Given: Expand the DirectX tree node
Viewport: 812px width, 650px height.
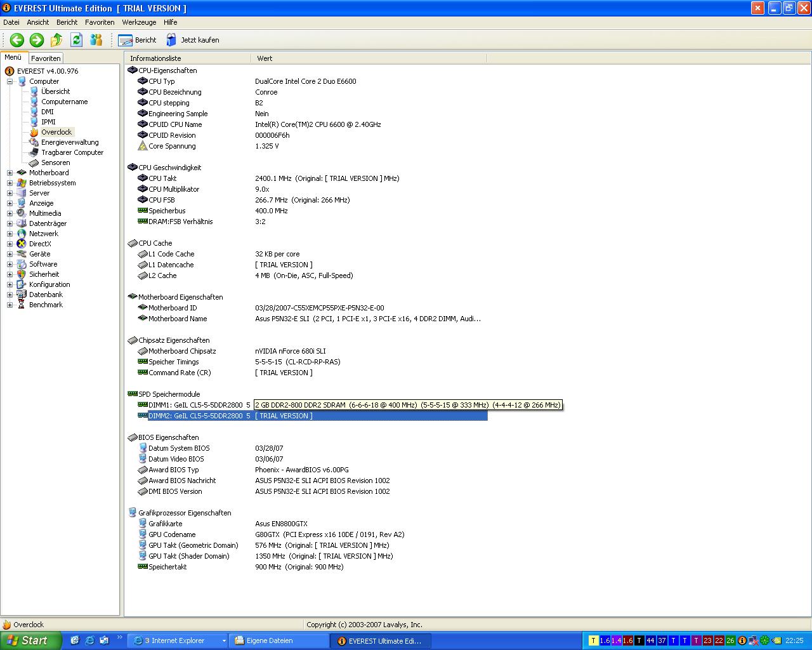Looking at the screenshot, I should [x=10, y=244].
